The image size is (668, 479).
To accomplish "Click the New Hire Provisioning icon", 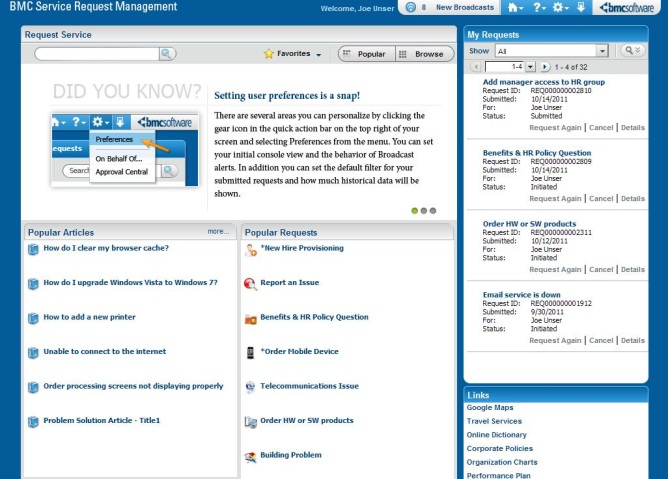I will [x=250, y=249].
